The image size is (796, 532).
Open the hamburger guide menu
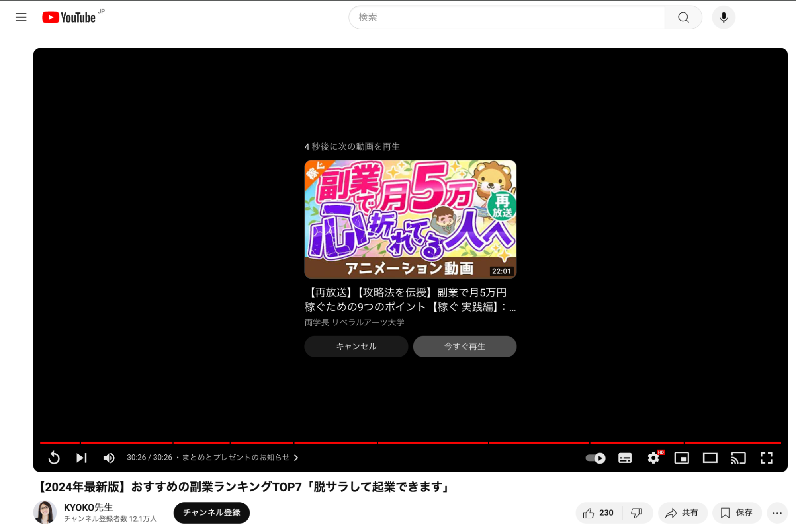pyautogui.click(x=21, y=17)
